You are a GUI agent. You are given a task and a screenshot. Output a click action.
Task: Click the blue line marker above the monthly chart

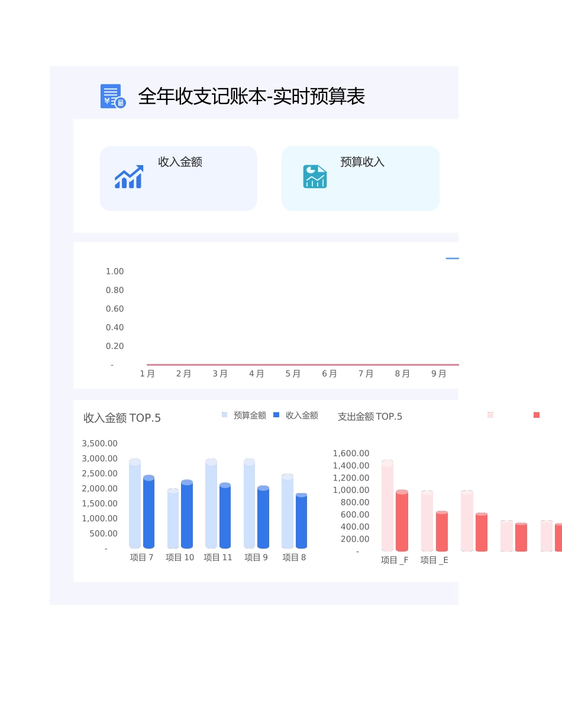451,259
